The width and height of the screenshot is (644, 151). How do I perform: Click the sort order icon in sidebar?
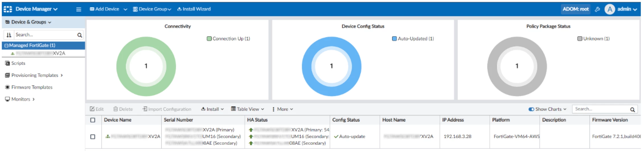pos(9,35)
